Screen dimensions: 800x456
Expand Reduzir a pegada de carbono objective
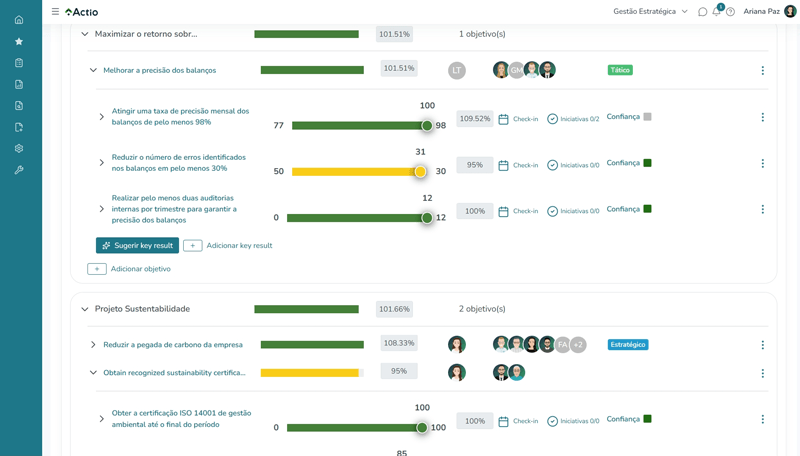point(93,345)
